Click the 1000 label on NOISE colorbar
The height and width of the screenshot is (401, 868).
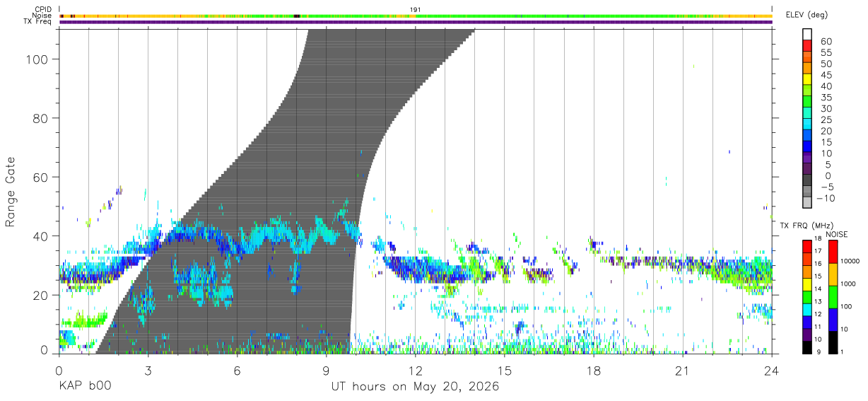[850, 284]
